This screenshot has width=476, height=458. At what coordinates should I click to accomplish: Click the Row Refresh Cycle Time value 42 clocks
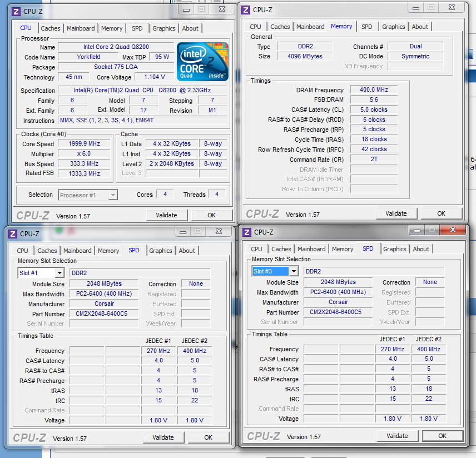[374, 149]
